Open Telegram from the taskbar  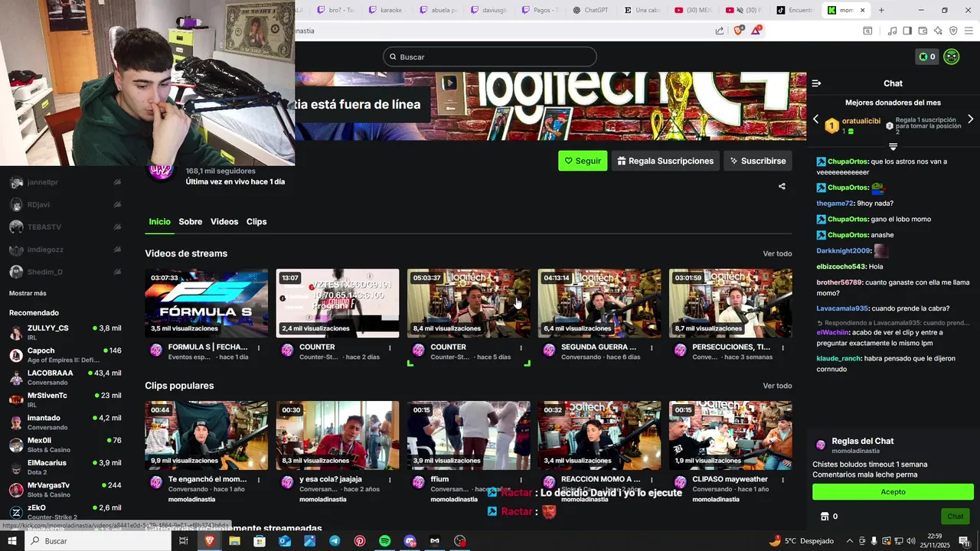335,541
